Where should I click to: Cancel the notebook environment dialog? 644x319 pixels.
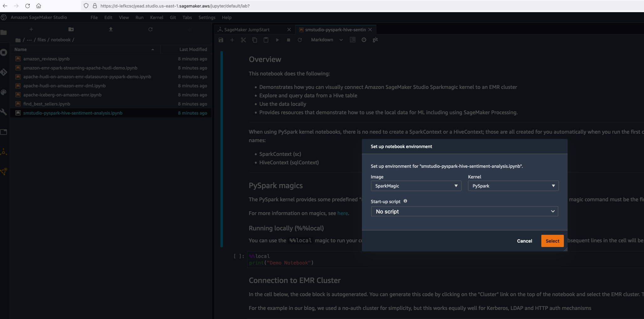tap(524, 241)
